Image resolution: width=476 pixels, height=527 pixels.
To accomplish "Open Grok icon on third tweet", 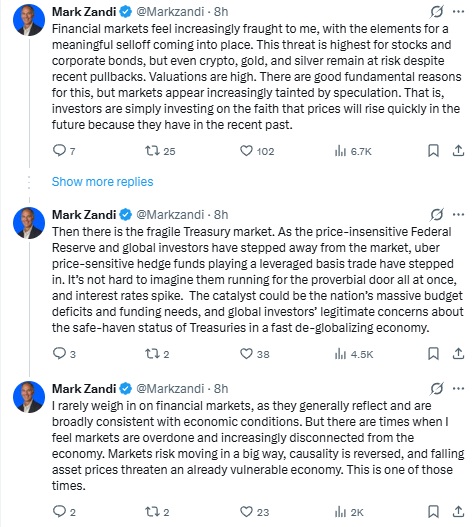I will 437,389.
